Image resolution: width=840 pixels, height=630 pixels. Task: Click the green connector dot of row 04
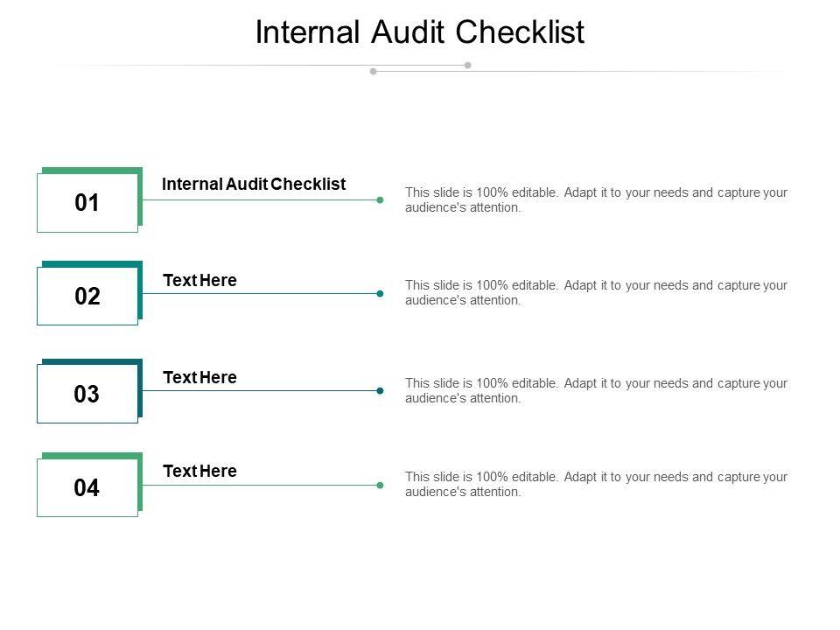click(380, 485)
